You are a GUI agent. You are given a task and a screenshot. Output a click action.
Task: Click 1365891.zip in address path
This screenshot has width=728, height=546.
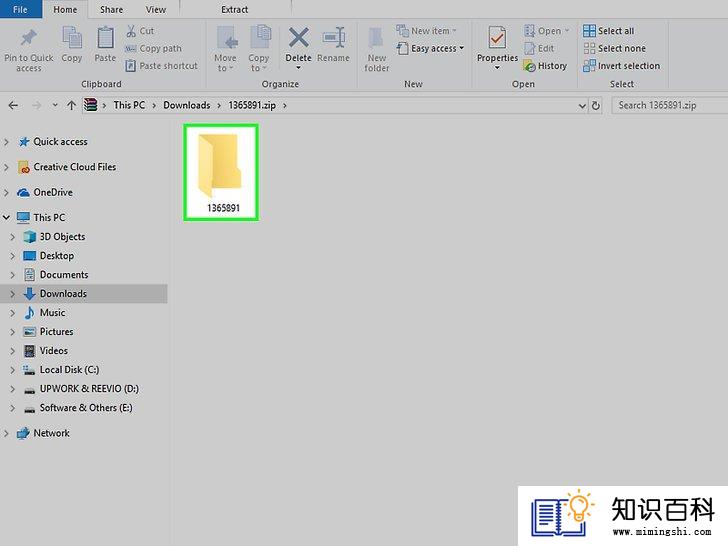click(x=252, y=105)
